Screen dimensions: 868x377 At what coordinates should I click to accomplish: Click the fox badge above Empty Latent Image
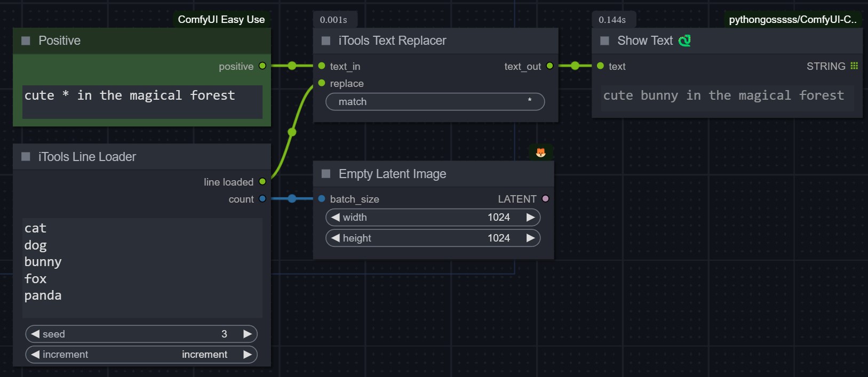pyautogui.click(x=540, y=153)
